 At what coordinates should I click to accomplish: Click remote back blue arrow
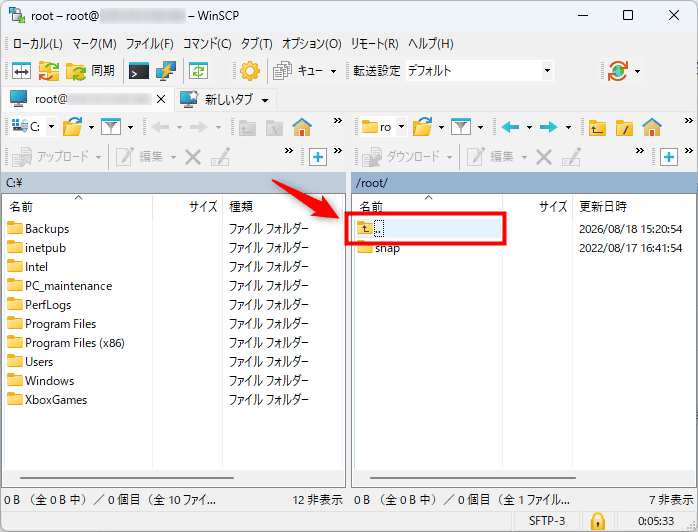pyautogui.click(x=510, y=127)
